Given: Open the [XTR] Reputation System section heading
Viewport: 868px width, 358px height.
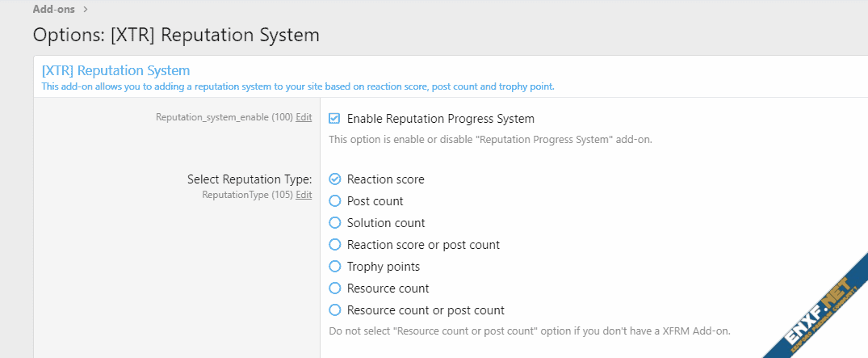Looking at the screenshot, I should point(115,70).
